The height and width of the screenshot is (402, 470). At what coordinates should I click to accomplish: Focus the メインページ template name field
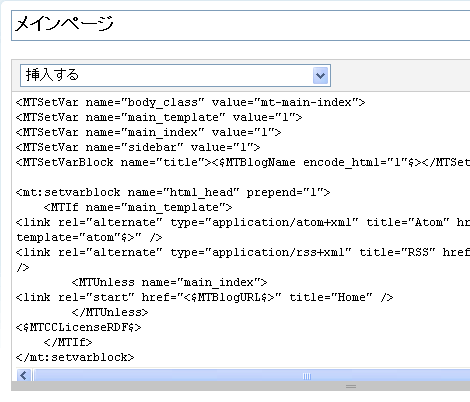[241, 25]
